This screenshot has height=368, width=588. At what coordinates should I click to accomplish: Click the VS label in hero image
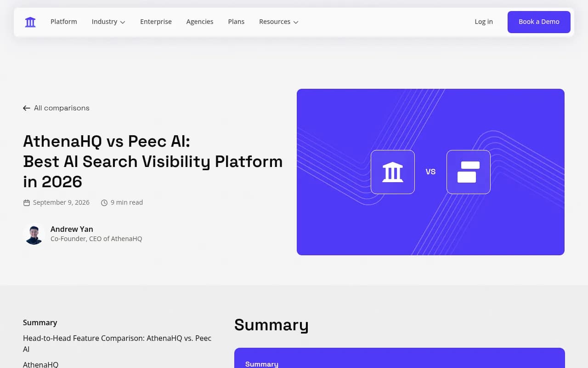430,172
